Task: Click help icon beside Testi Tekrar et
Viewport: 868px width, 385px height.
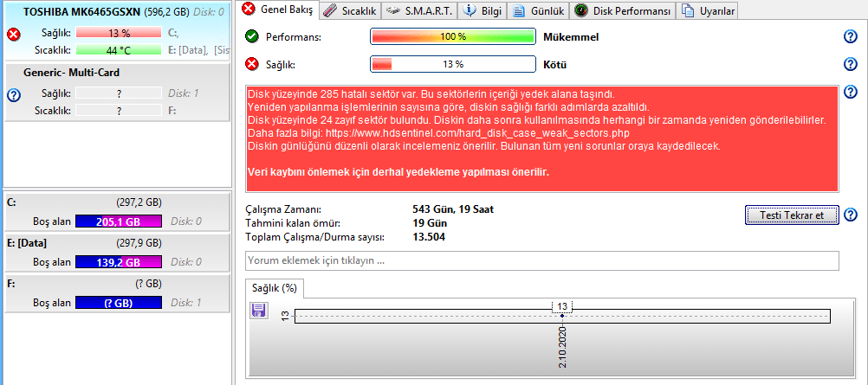Action: click(851, 215)
